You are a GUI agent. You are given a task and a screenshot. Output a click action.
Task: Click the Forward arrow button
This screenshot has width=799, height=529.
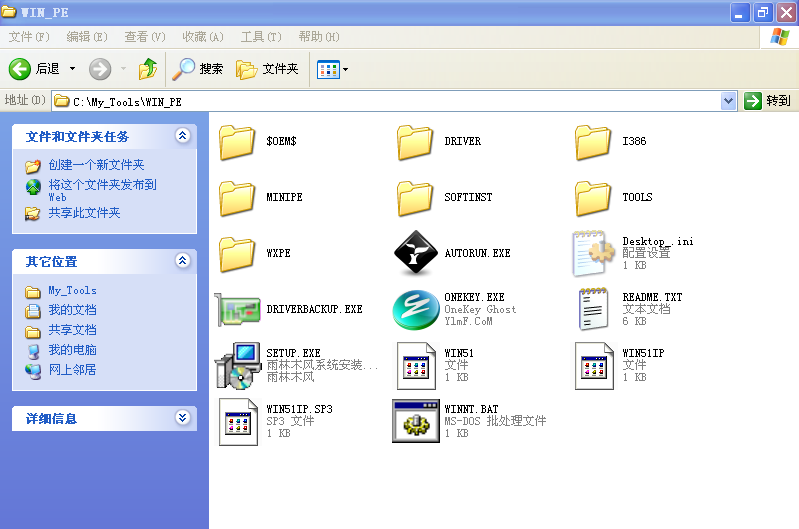coord(100,69)
